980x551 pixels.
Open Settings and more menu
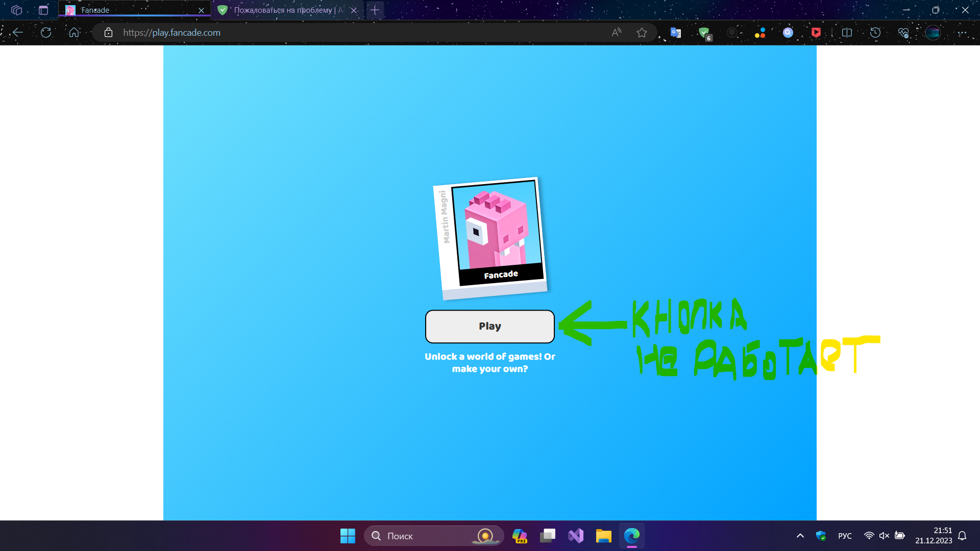click(962, 33)
